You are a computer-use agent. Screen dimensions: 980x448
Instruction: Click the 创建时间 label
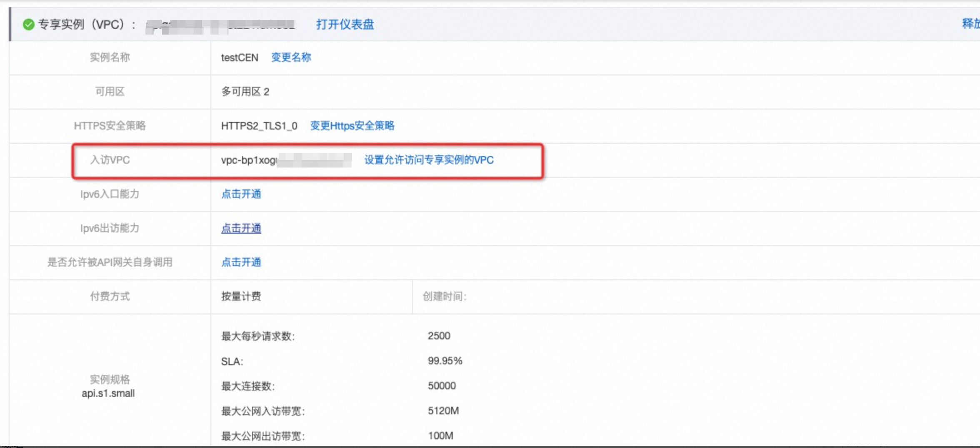[x=445, y=296]
